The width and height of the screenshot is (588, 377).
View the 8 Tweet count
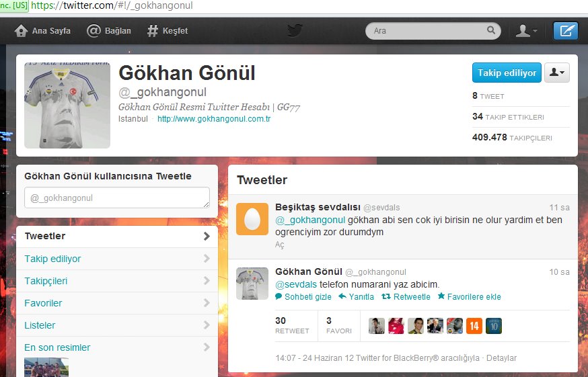488,96
